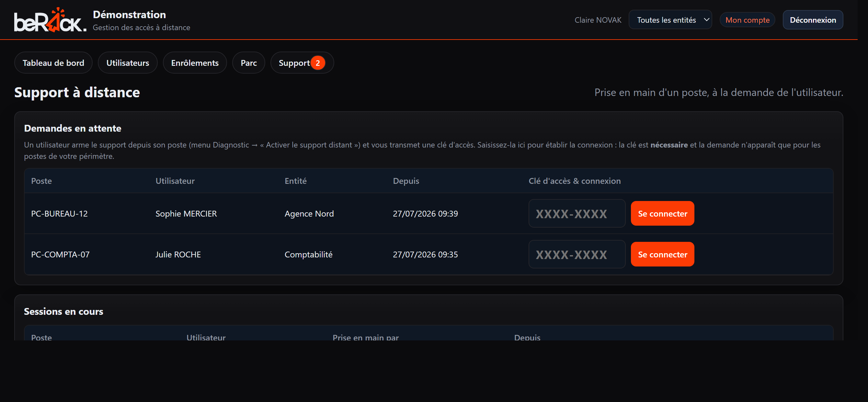Screen dimensions: 868x402
Task: Click the Agence Nord entity cell
Action: (309, 213)
